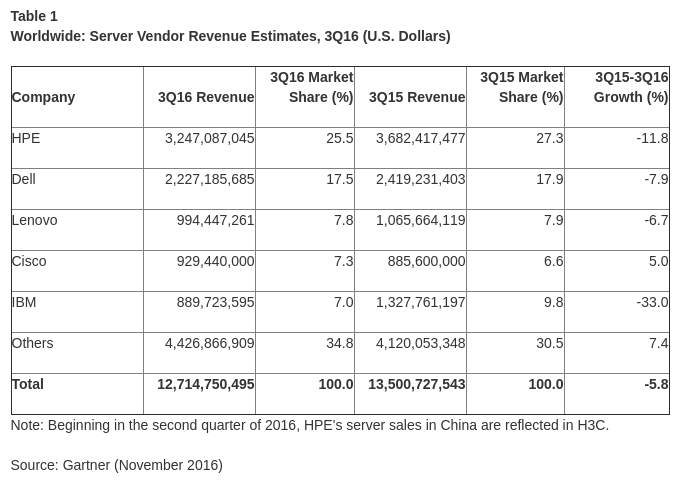Click the '3Q15 Market Share (%)' header
The image size is (685, 488).
coord(522,87)
